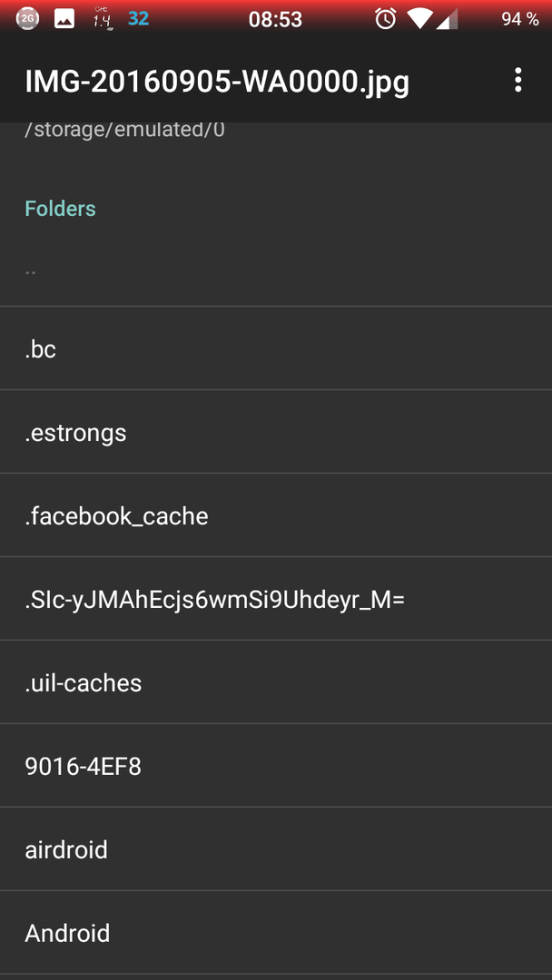
Task: Tap the 2G data notification icon
Action: point(27,19)
